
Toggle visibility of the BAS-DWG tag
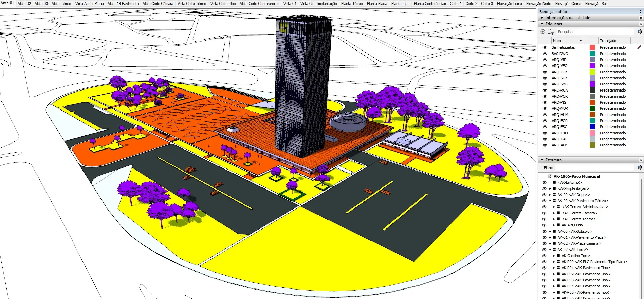click(545, 54)
